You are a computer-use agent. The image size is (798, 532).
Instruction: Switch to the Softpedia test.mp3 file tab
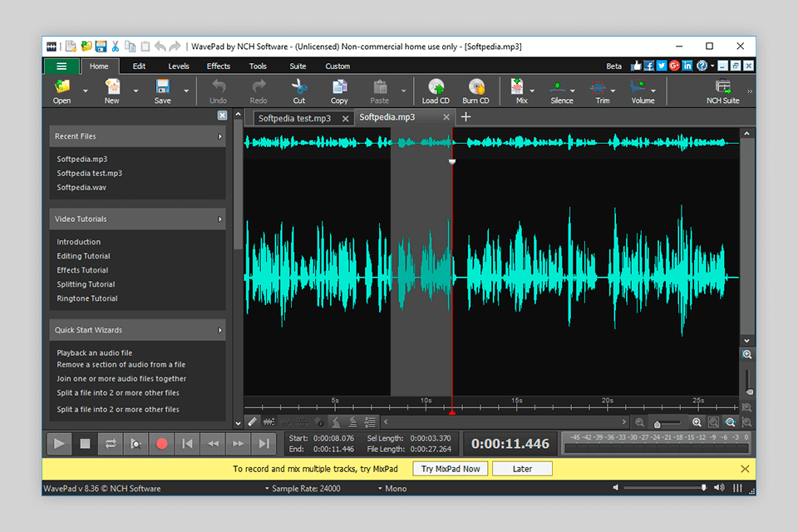point(294,119)
